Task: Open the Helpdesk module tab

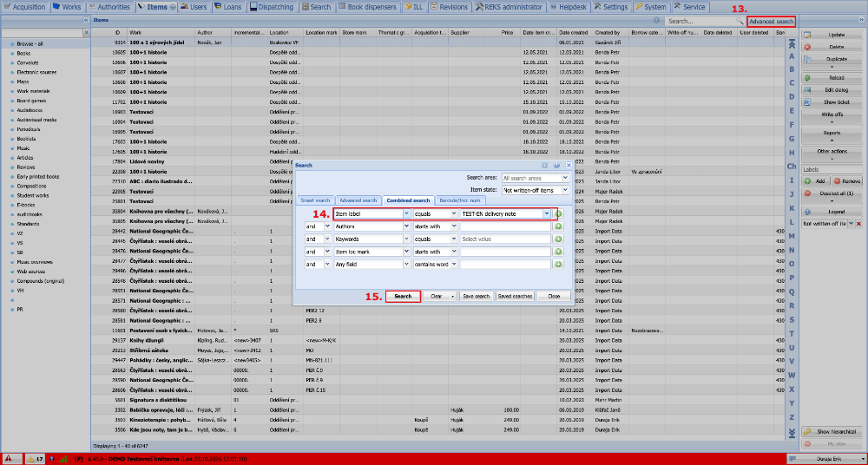Action: point(568,7)
